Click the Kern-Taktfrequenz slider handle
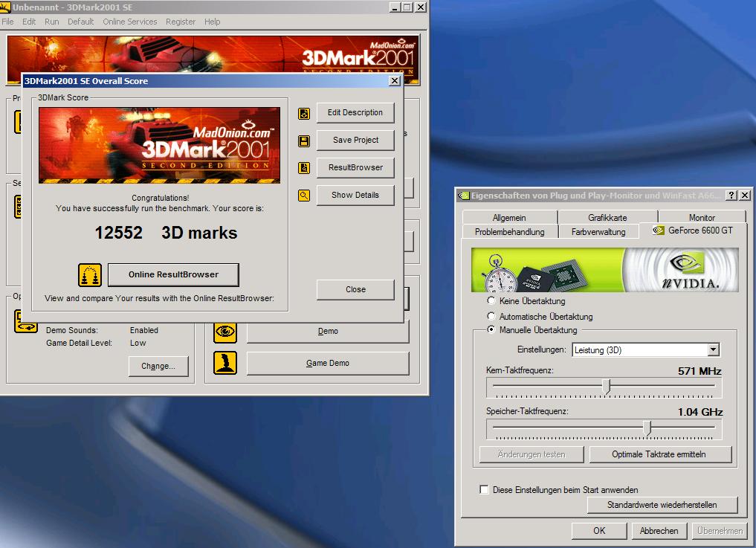Viewport: 756px width, 548px height. click(x=607, y=387)
